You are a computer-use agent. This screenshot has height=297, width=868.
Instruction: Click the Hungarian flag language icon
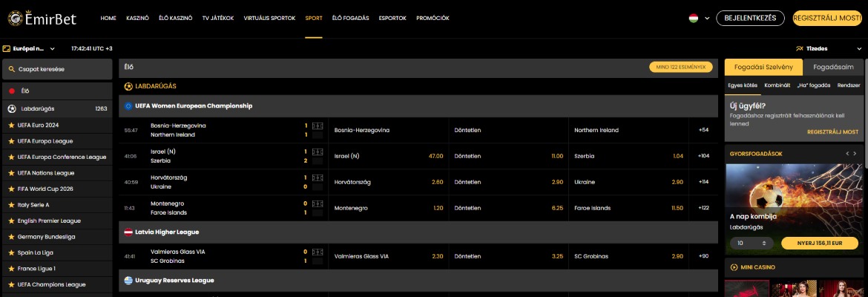(693, 19)
